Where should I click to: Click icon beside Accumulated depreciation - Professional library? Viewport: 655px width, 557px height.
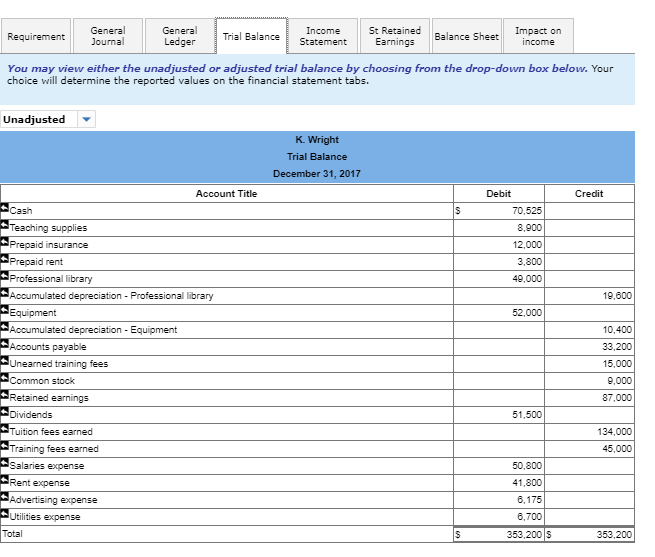(4, 292)
